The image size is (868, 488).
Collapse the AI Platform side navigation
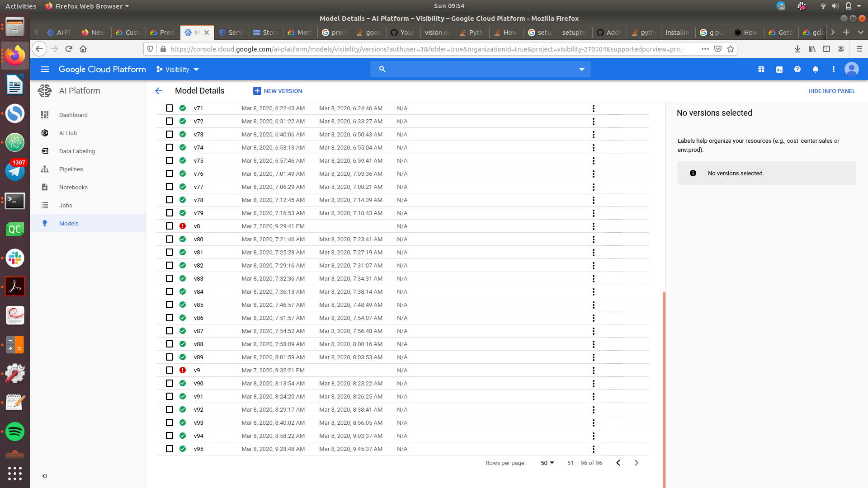pyautogui.click(x=44, y=476)
